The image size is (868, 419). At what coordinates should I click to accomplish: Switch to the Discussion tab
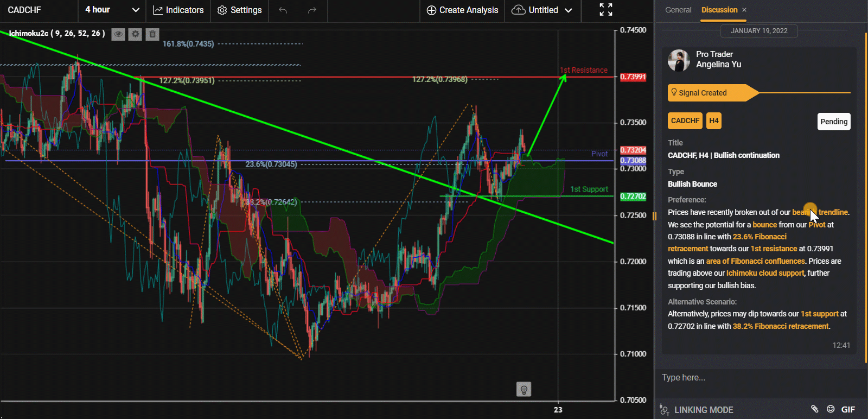pyautogui.click(x=719, y=10)
